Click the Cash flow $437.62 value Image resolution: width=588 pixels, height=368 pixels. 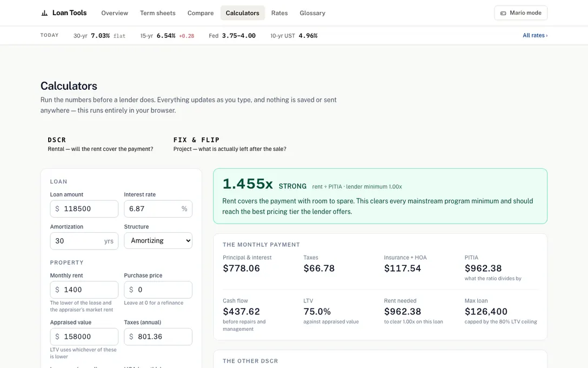(x=241, y=312)
